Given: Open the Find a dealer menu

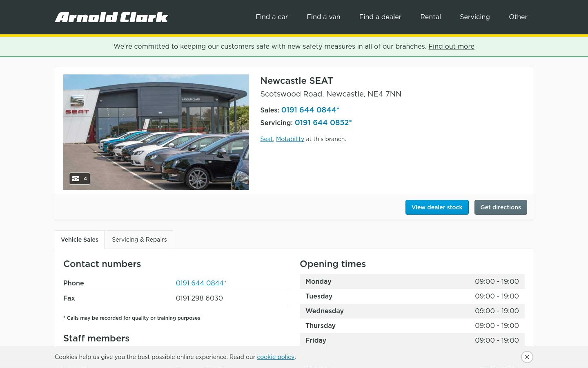Looking at the screenshot, I should click(x=380, y=17).
